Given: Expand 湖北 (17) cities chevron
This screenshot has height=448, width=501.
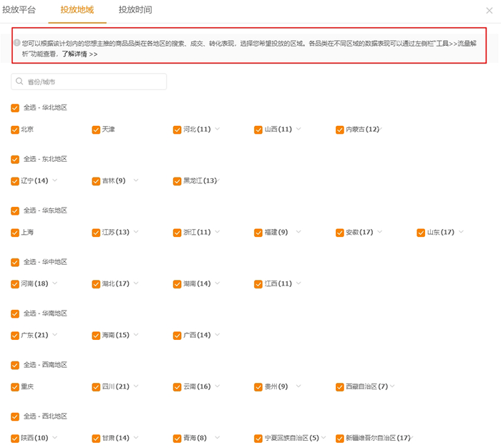Looking at the screenshot, I should click(136, 283).
